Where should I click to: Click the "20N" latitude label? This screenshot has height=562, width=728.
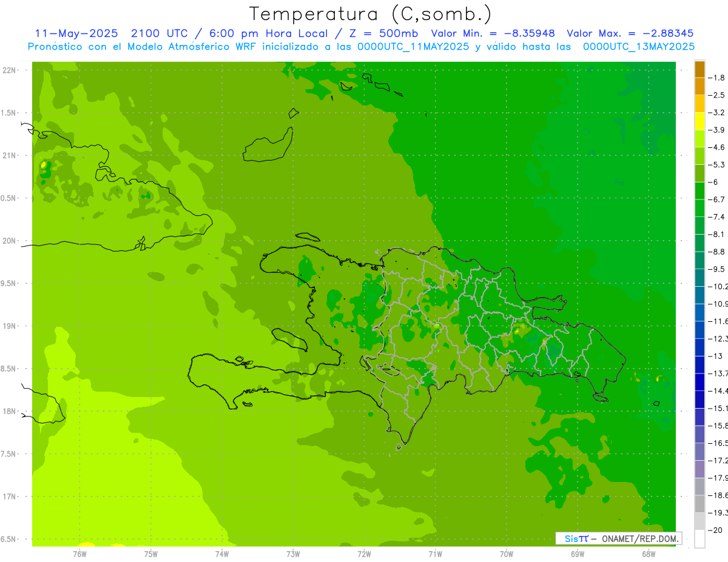[10, 241]
